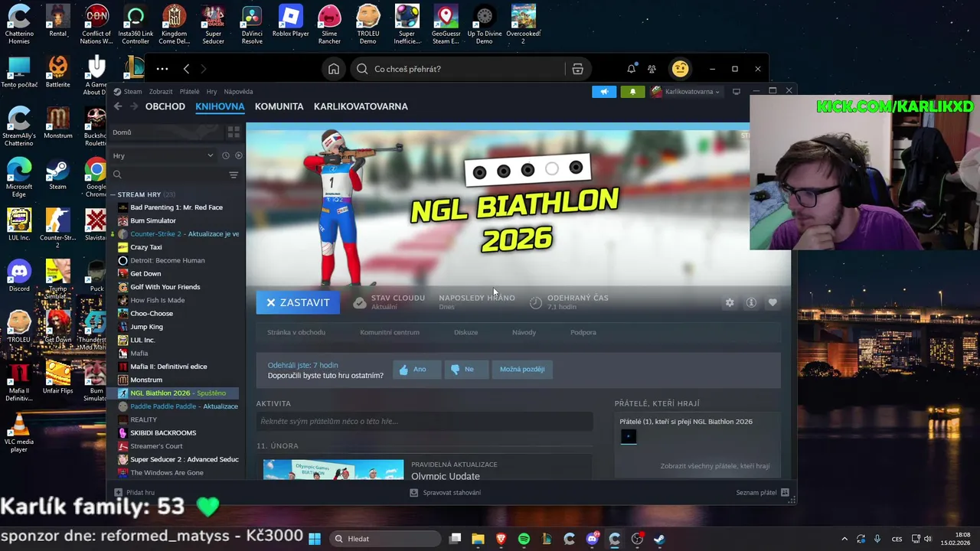Screen dimensions: 980x551
Task: Click Steam announcements megaphone button
Action: 604,92
